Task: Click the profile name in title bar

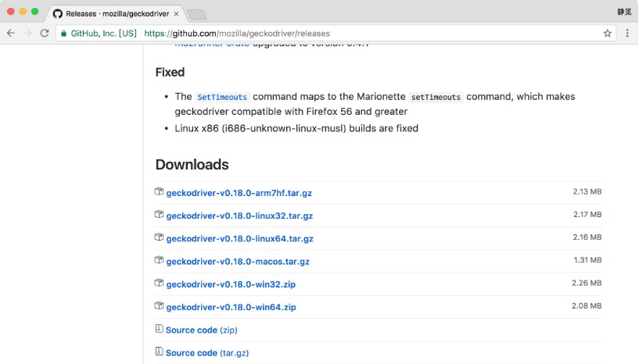Action: coord(624,12)
